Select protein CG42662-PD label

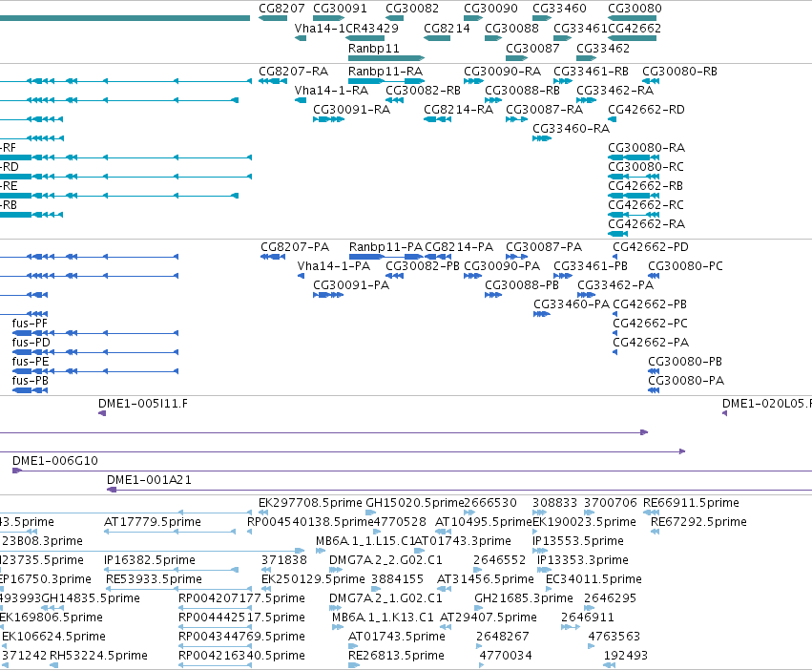coord(651,246)
